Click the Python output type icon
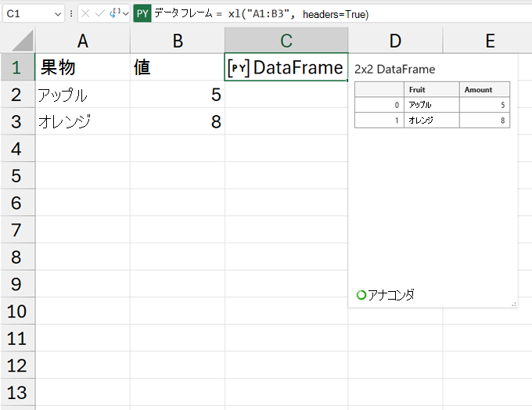532x410 pixels. (115, 13)
